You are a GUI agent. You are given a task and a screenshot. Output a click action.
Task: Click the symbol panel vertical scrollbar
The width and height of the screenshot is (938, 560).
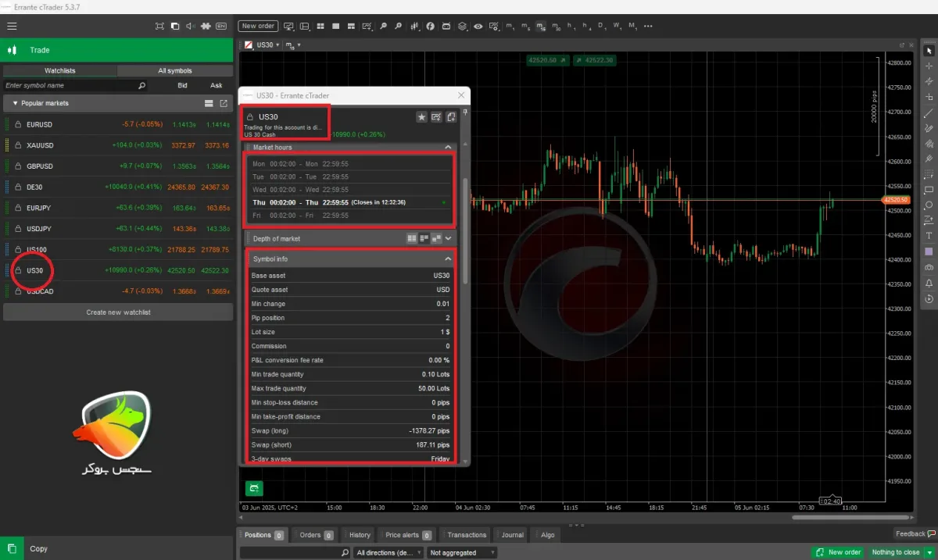[x=467, y=230]
